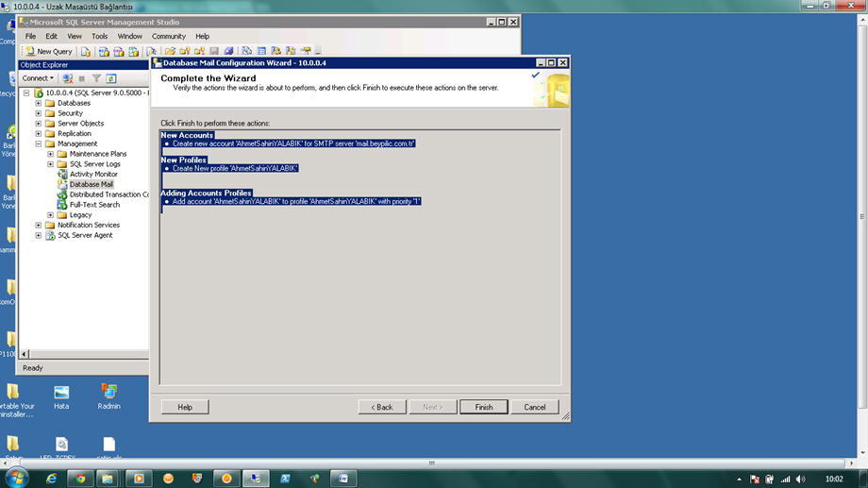Click the New Query toolbar button
868x488 pixels.
click(x=48, y=51)
